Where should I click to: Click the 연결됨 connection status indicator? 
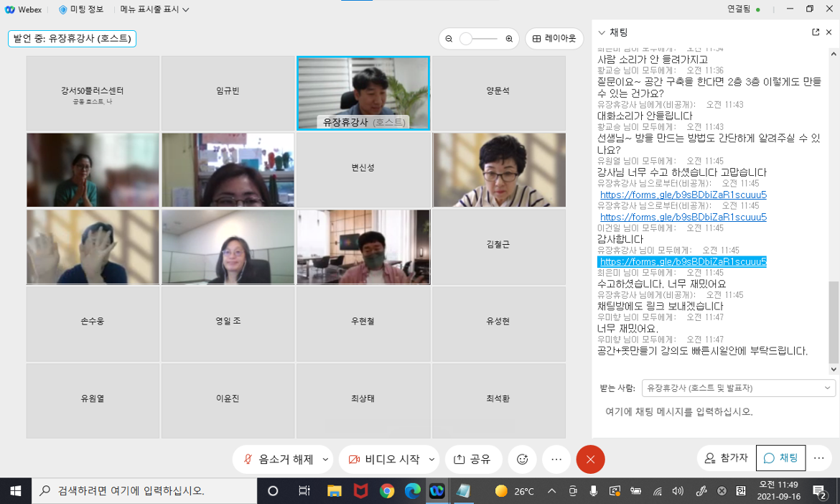[744, 9]
